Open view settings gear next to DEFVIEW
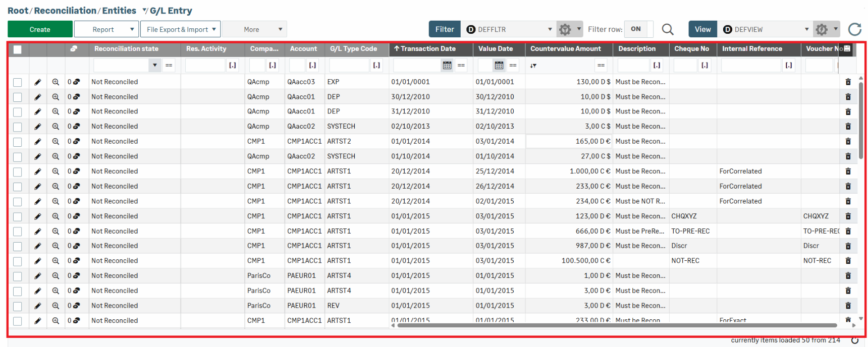 (822, 29)
